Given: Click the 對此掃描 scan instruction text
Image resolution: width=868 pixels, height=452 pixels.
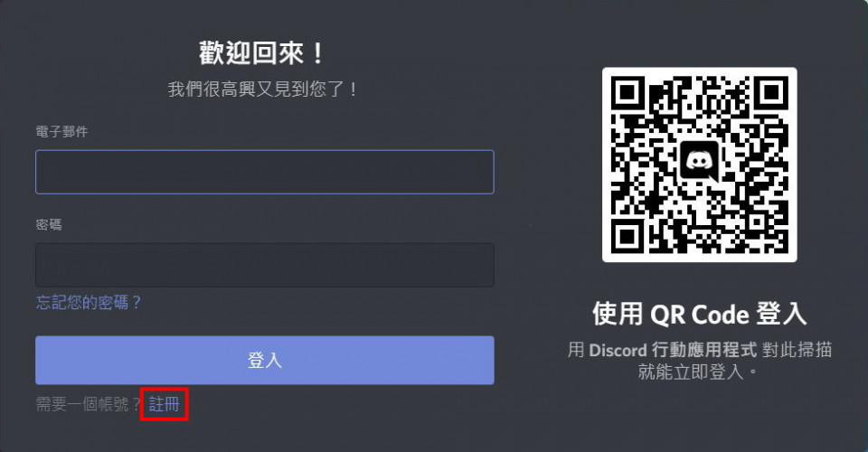Looking at the screenshot, I should click(797, 350).
